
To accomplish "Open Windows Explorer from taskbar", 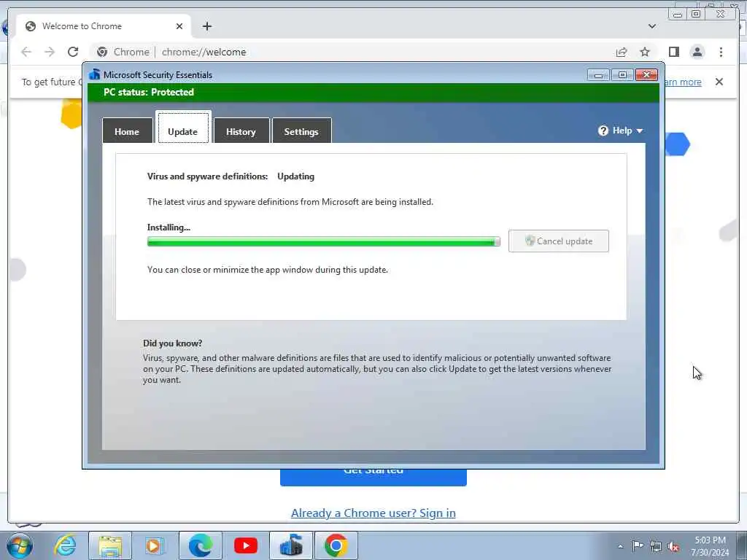I will [x=110, y=545].
